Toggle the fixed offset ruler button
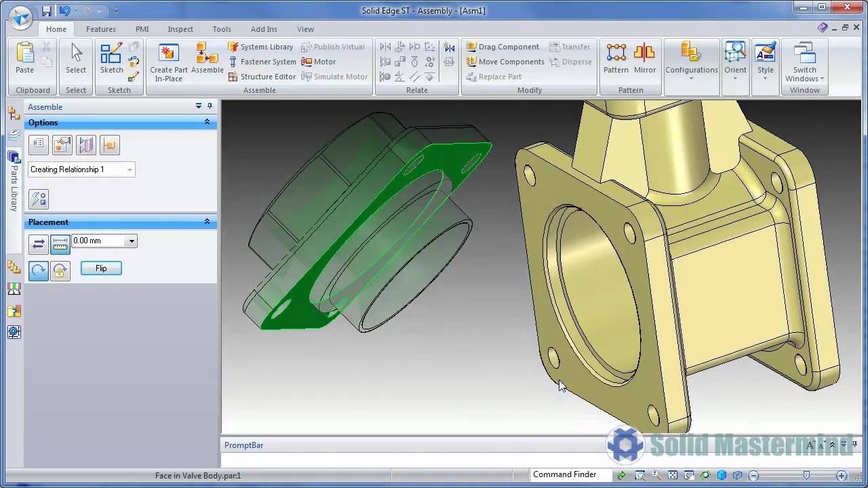The image size is (868, 488). pos(60,244)
